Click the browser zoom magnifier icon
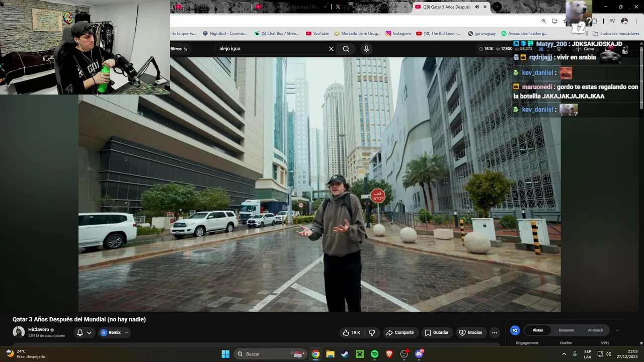 [544, 21]
